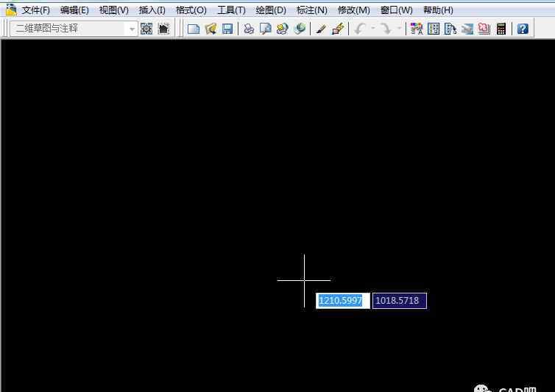Open the 绘图(D) menu
Image resolution: width=555 pixels, height=392 pixels.
coord(271,10)
